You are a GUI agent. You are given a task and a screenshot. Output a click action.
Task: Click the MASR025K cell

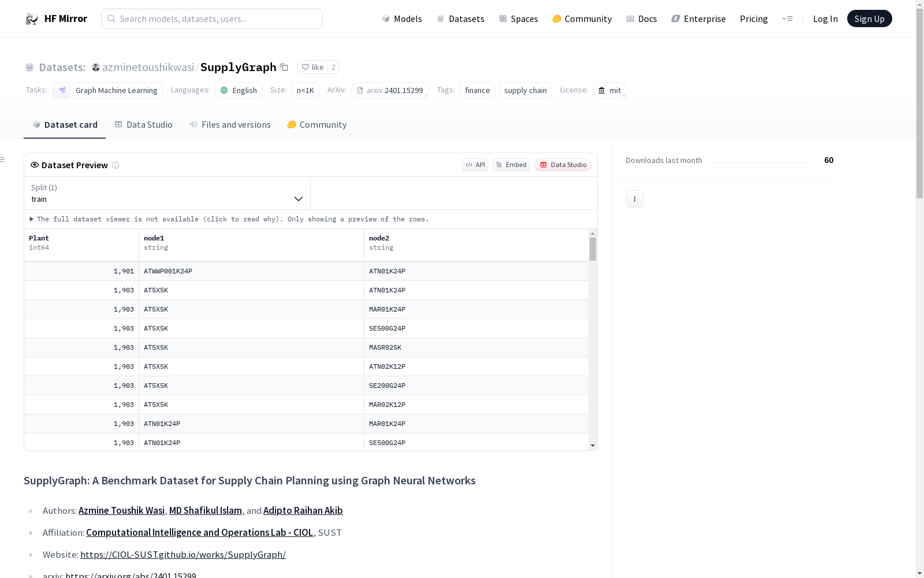point(476,347)
